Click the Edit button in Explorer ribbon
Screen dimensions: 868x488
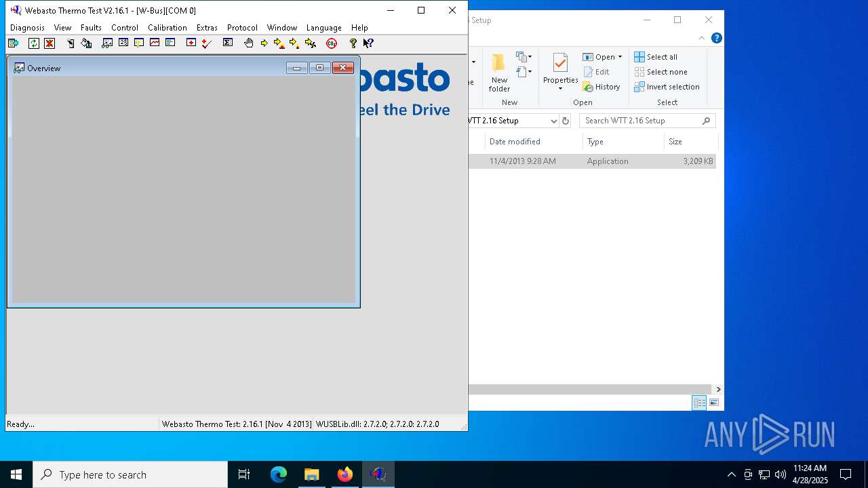(x=596, y=72)
